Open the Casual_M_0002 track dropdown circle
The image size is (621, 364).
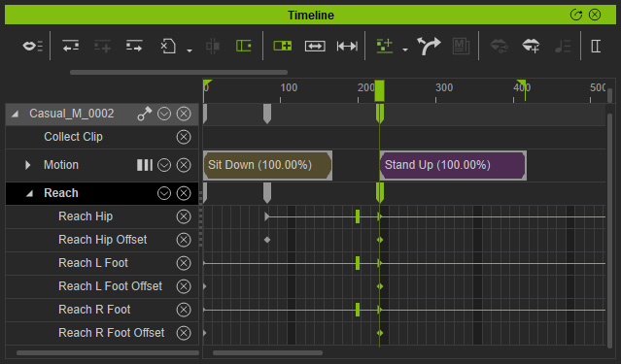click(x=164, y=114)
